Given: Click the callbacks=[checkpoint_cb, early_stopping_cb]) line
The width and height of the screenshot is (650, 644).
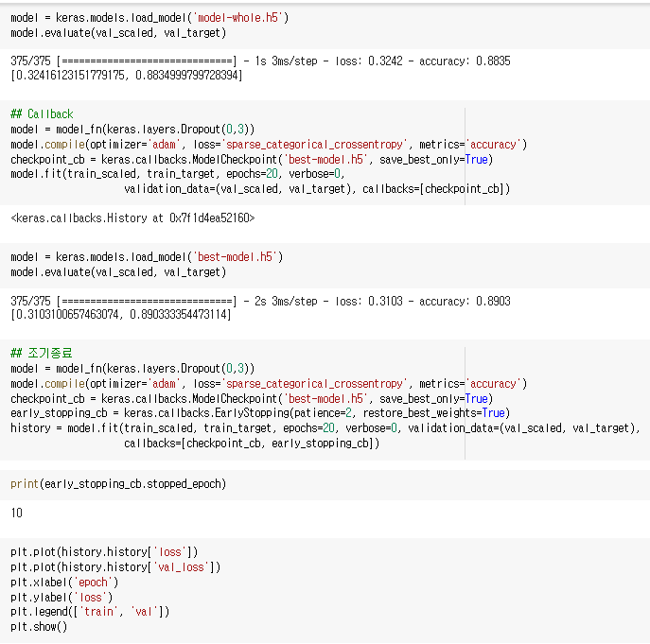Looking at the screenshot, I should [x=252, y=444].
